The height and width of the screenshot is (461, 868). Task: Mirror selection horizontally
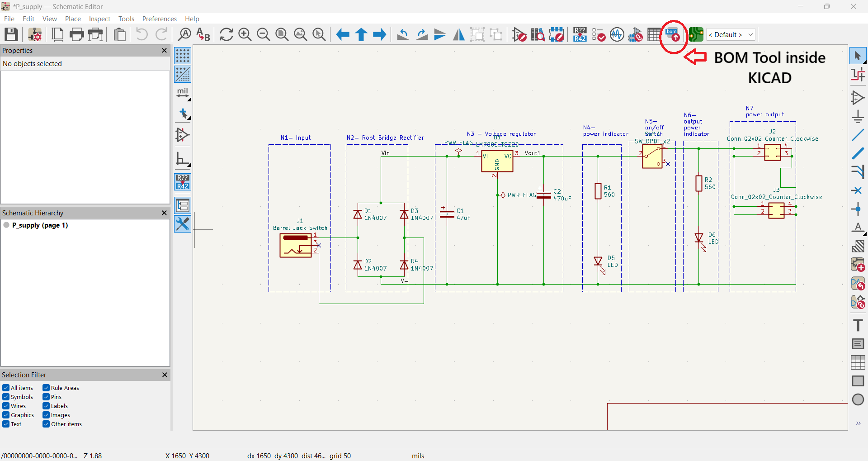coord(459,34)
